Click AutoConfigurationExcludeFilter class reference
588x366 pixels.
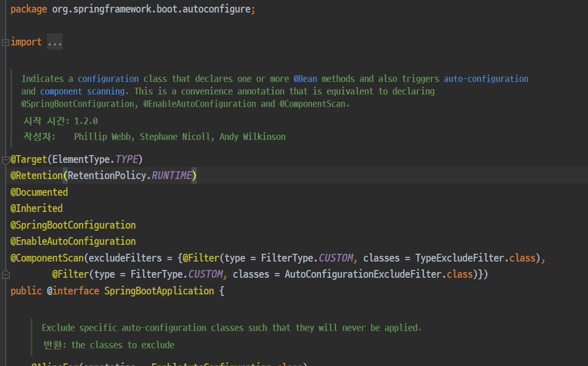click(363, 274)
